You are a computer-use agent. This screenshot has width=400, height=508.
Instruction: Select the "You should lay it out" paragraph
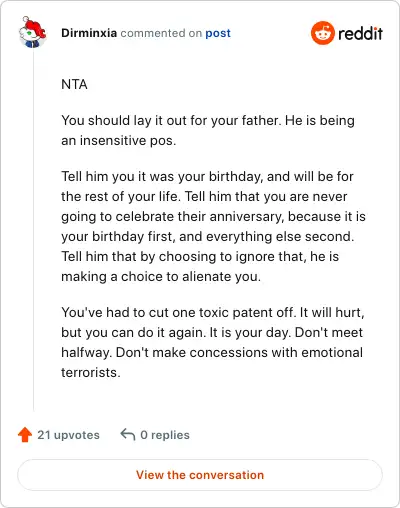(x=208, y=130)
